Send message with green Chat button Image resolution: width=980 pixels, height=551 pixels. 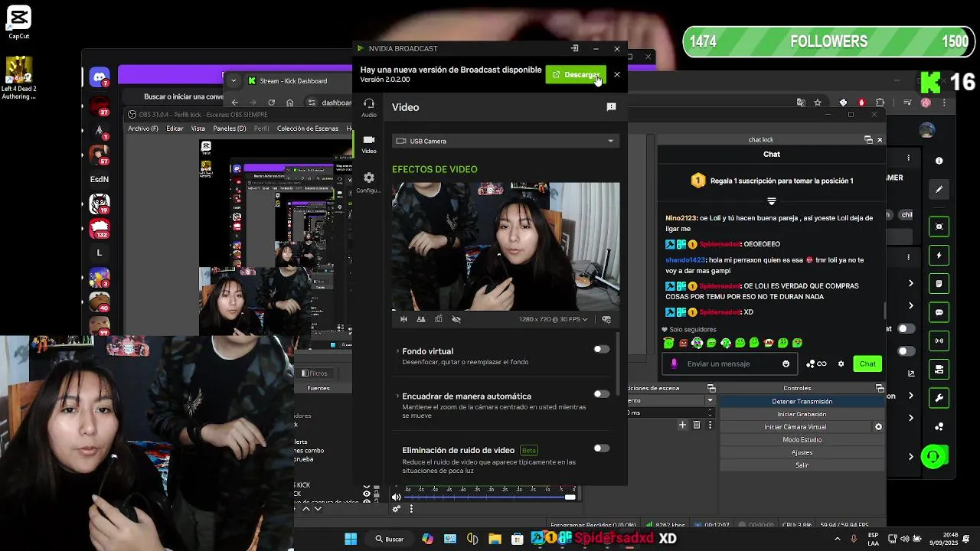(867, 364)
